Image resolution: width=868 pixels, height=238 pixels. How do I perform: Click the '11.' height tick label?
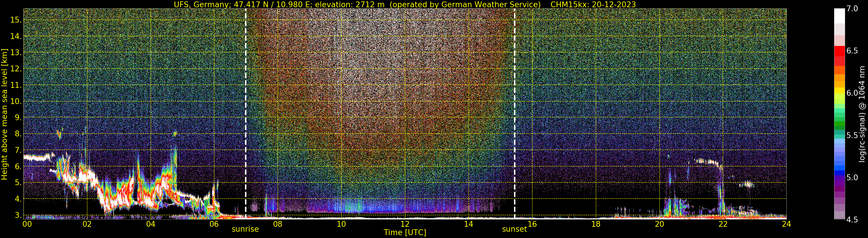[16, 85]
